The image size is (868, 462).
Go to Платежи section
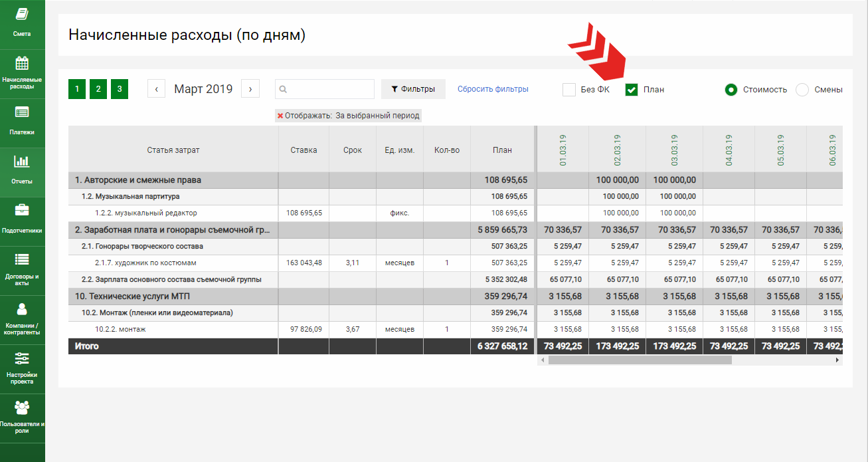pos(22,121)
